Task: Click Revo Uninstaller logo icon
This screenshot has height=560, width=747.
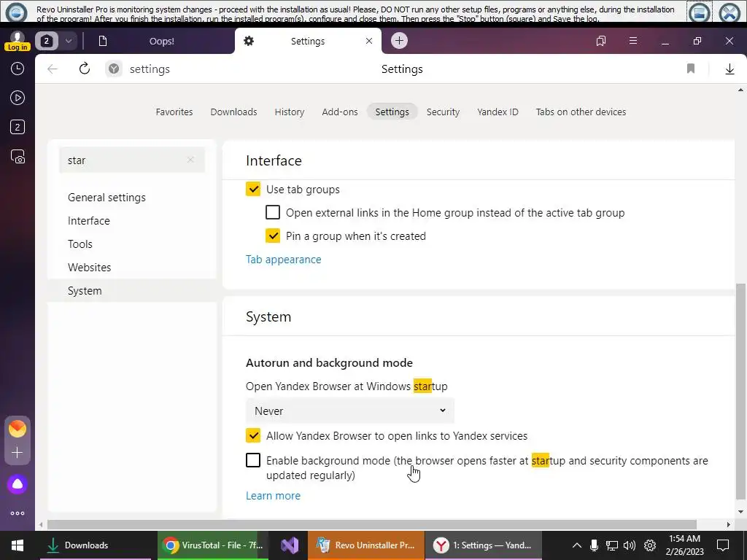Action: point(16,12)
